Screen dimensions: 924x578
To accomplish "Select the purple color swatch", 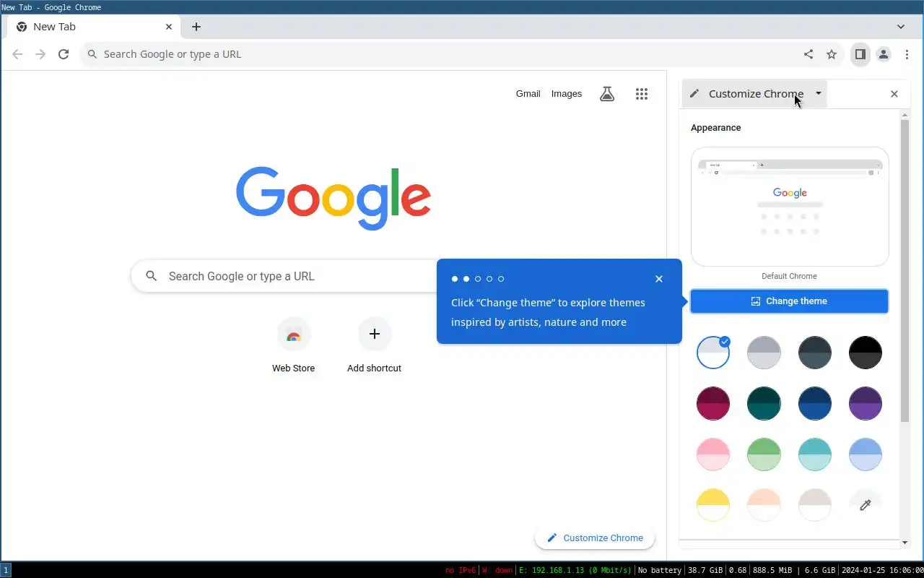I will point(866,403).
